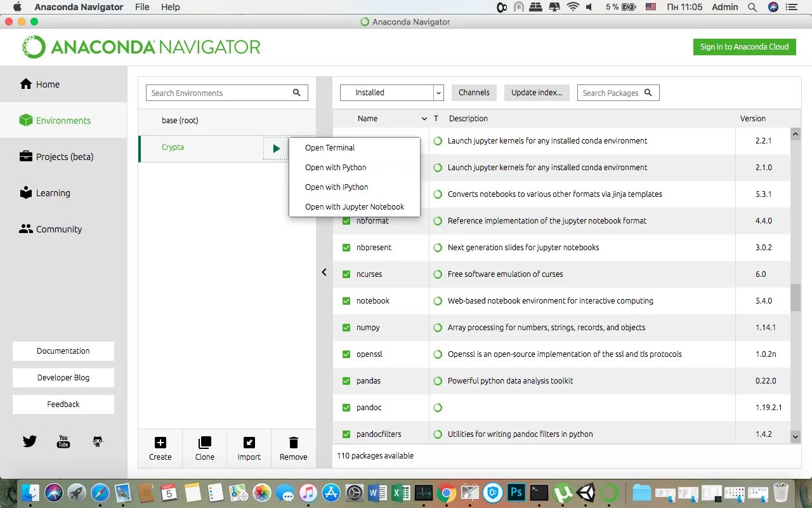Open Projects (beta) briefcase icon
The image size is (812, 508).
[x=25, y=156]
